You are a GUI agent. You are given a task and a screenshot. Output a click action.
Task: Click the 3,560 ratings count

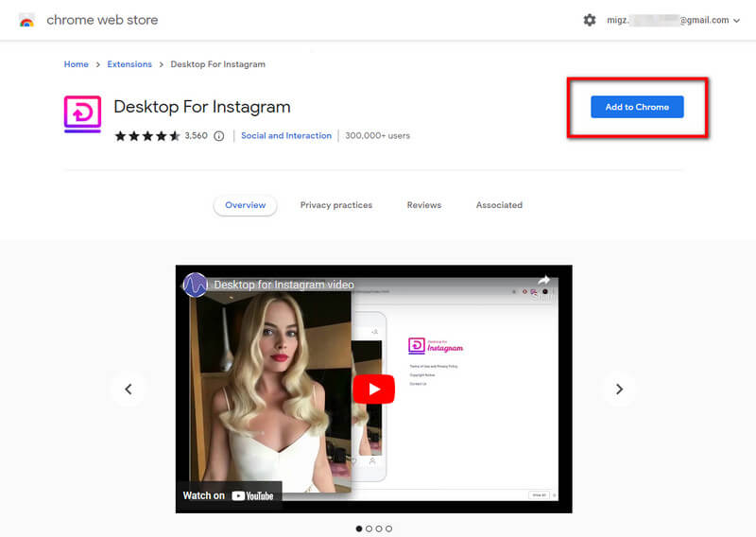click(x=197, y=135)
